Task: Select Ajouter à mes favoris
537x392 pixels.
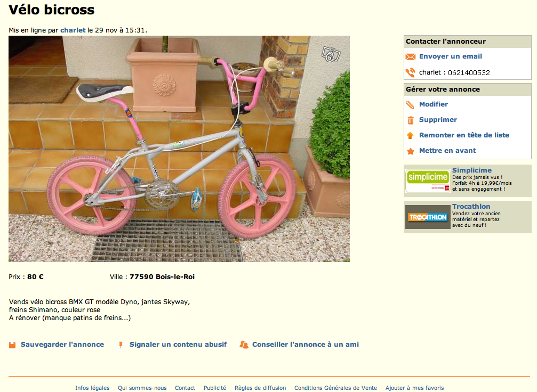Action: 414,388
